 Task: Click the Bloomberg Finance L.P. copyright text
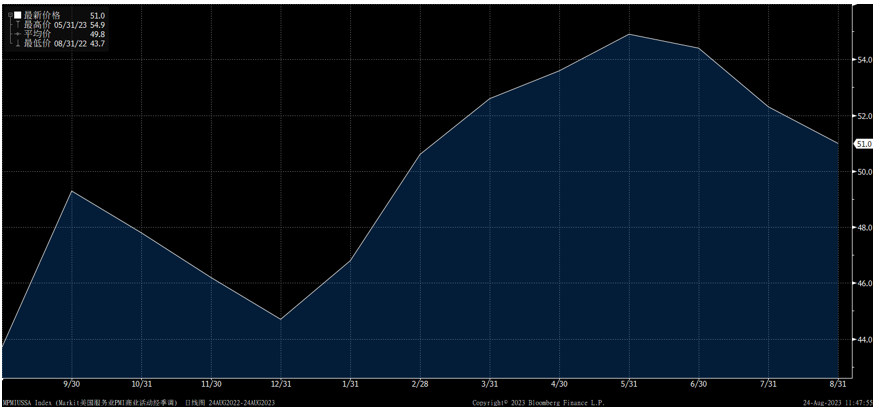tap(574, 402)
